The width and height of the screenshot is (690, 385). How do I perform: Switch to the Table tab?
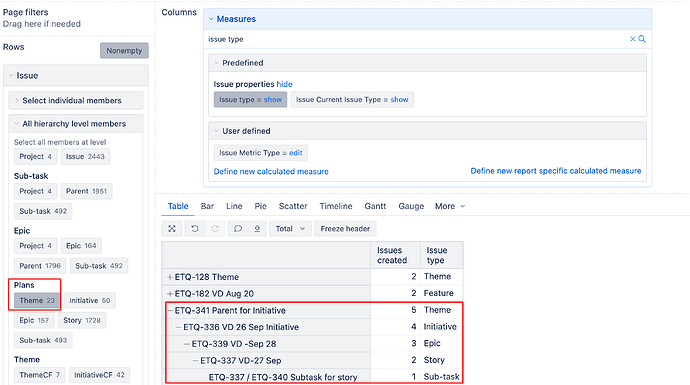tap(178, 206)
